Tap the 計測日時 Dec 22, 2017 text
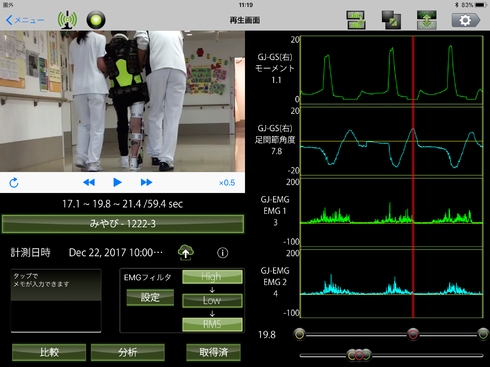Screen dimensions: 490x367 click(x=87, y=253)
